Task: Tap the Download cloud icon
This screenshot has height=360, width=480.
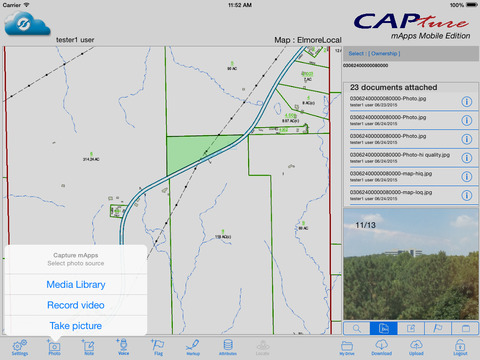Action: [x=382, y=347]
